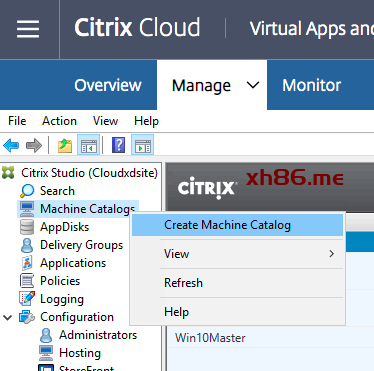Click the Hosting monitor icon
The height and width of the screenshot is (371, 374).
point(46,353)
